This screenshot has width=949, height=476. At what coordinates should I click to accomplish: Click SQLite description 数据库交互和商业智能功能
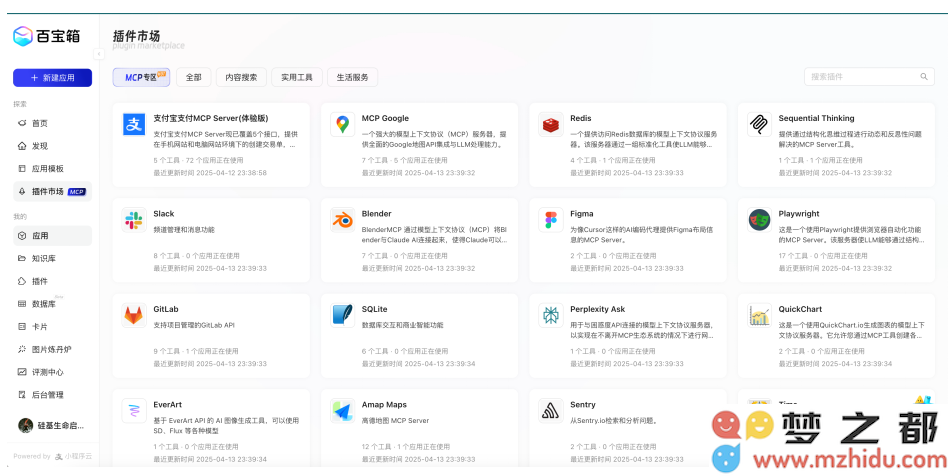pos(402,325)
